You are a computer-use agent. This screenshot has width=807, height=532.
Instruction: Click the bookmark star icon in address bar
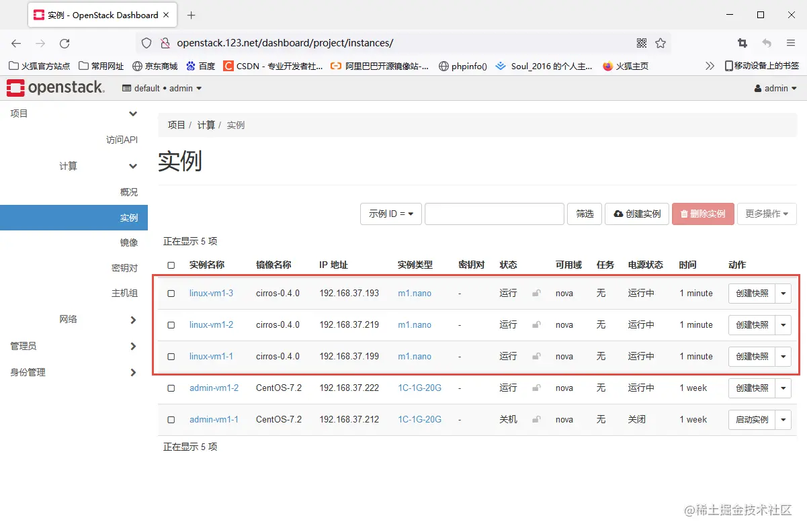coord(661,42)
